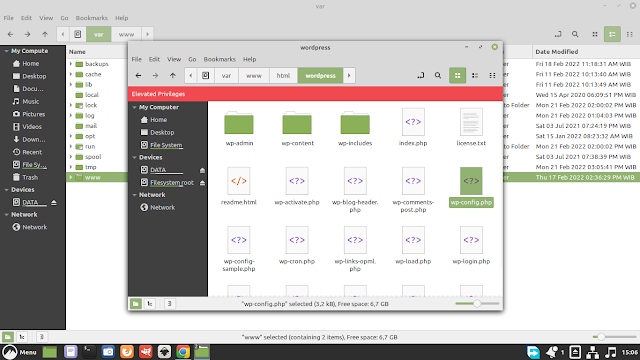The height and width of the screenshot is (360, 640).
Task: Adjust zoom slider in var window
Action: (x=601, y=337)
